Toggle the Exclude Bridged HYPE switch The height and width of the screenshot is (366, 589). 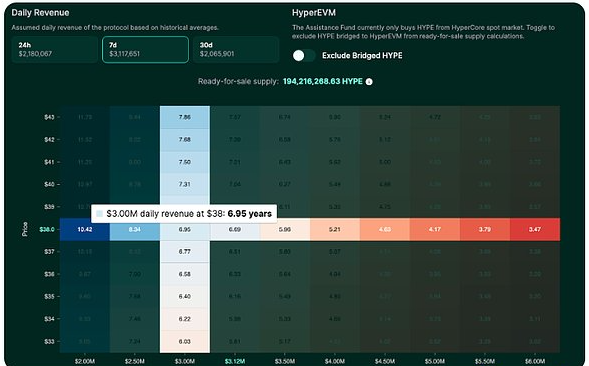tap(304, 56)
